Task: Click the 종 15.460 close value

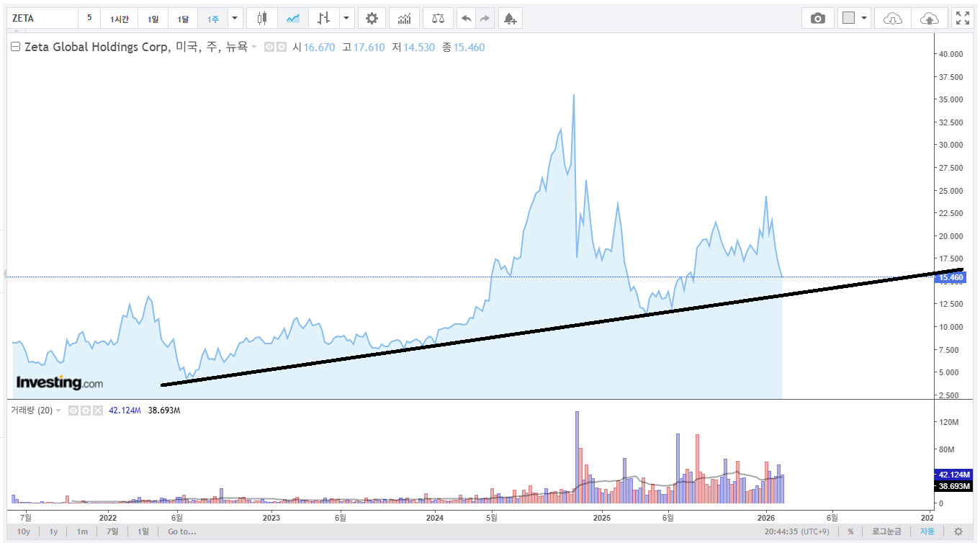Action: [463, 48]
